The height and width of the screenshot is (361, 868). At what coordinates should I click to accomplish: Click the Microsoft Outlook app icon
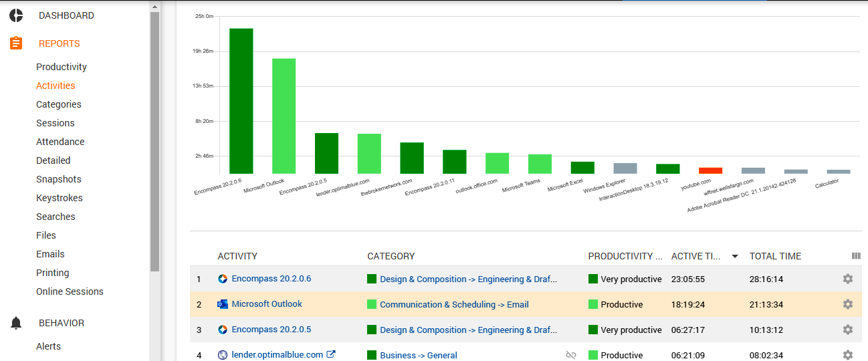pyautogui.click(x=223, y=304)
